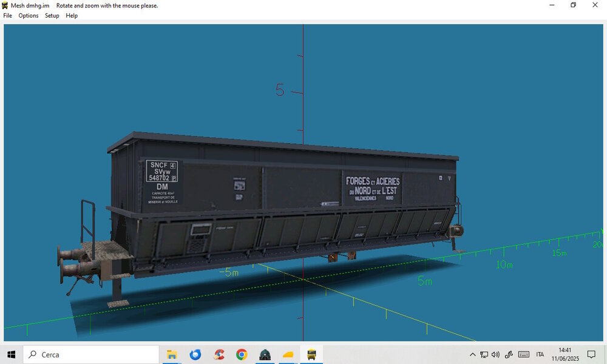The height and width of the screenshot is (364, 607).
Task: Click the green 5m axis label
Action: click(x=425, y=281)
